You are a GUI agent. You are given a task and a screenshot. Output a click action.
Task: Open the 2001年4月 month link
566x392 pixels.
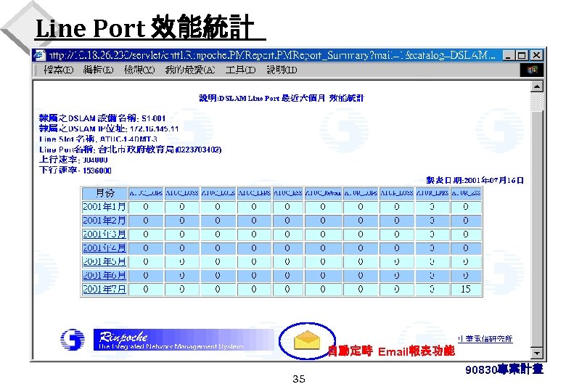coord(104,248)
